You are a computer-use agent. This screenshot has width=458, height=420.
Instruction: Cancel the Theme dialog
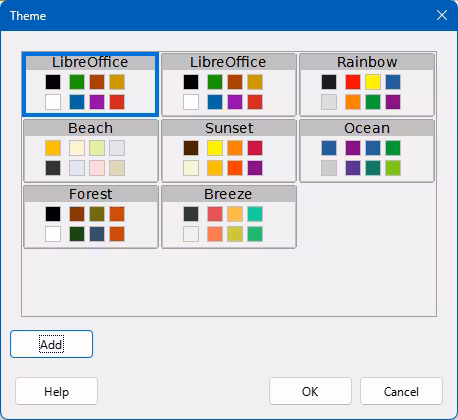click(401, 391)
